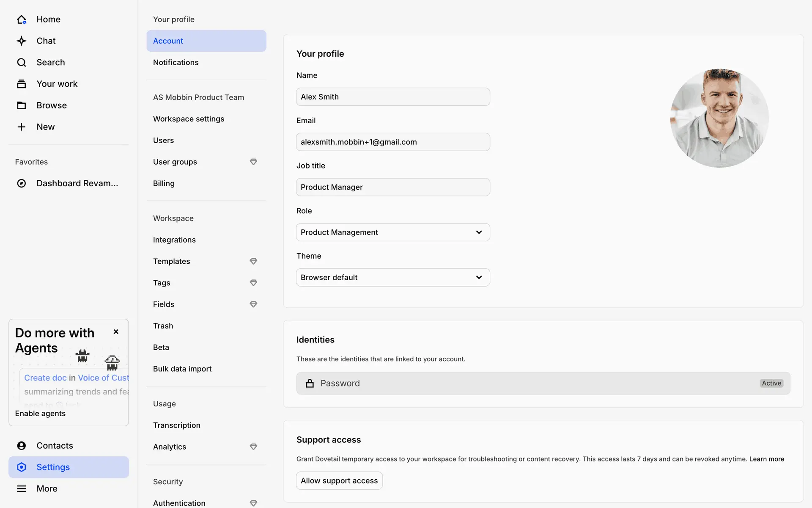Open the Integrations settings page
This screenshot has width=812, height=508.
(174, 240)
